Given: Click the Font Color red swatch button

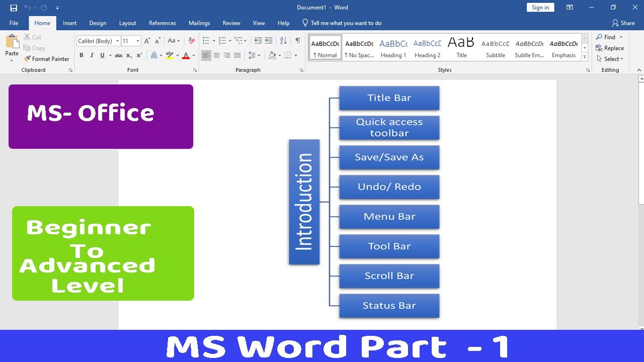Looking at the screenshot, I should pos(186,55).
